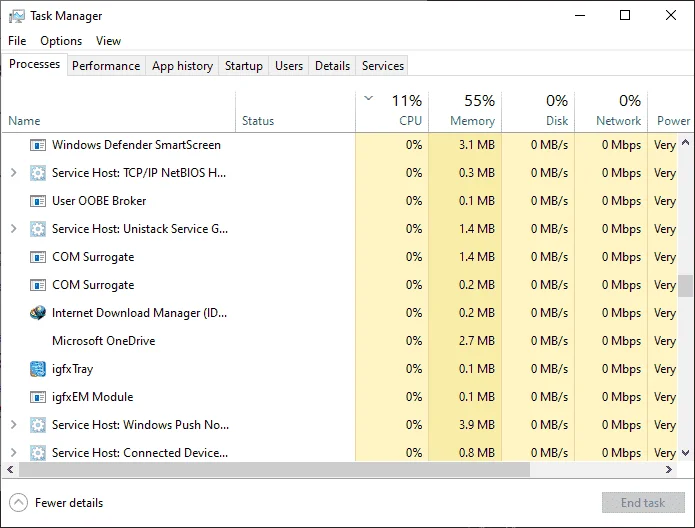Click the Windows Defender SmartScreen process icon

click(38, 145)
